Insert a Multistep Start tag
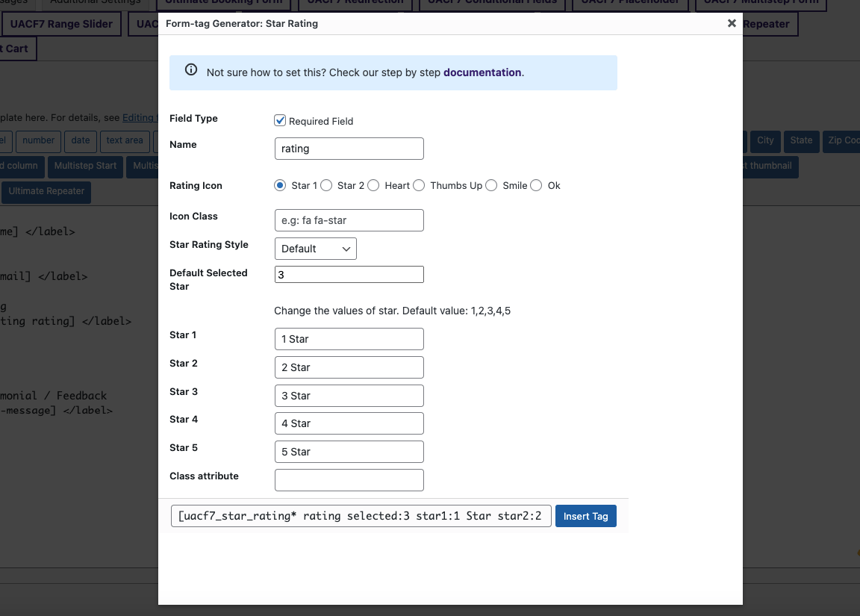Viewport: 860px width, 616px height. pos(85,166)
